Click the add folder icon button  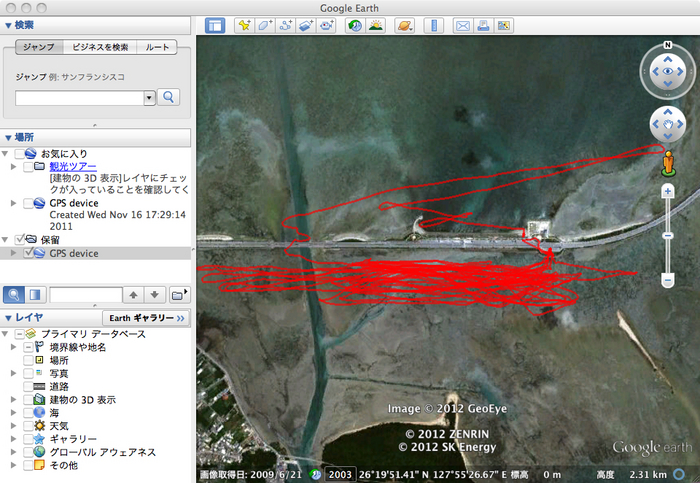click(179, 295)
